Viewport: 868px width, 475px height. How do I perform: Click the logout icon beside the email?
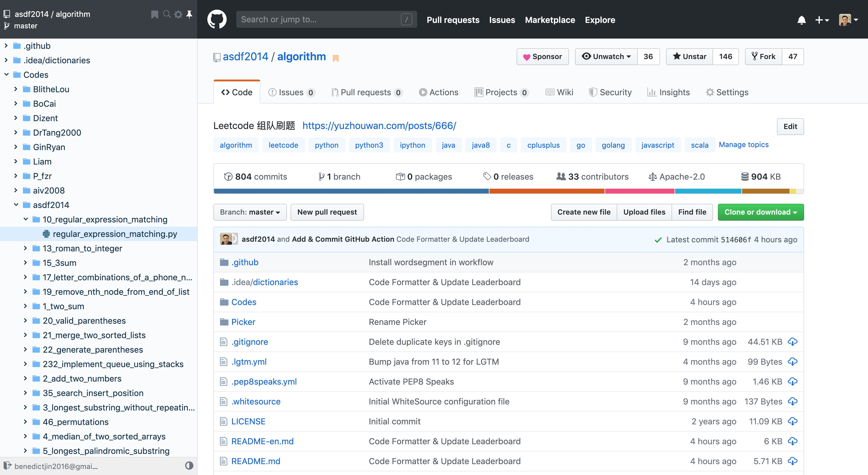click(x=8, y=466)
